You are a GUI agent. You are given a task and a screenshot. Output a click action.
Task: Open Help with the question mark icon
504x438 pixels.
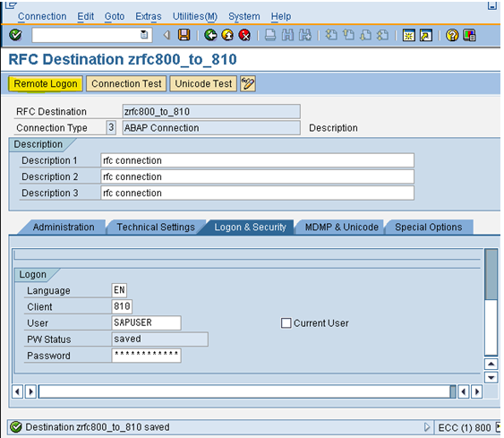tap(452, 35)
